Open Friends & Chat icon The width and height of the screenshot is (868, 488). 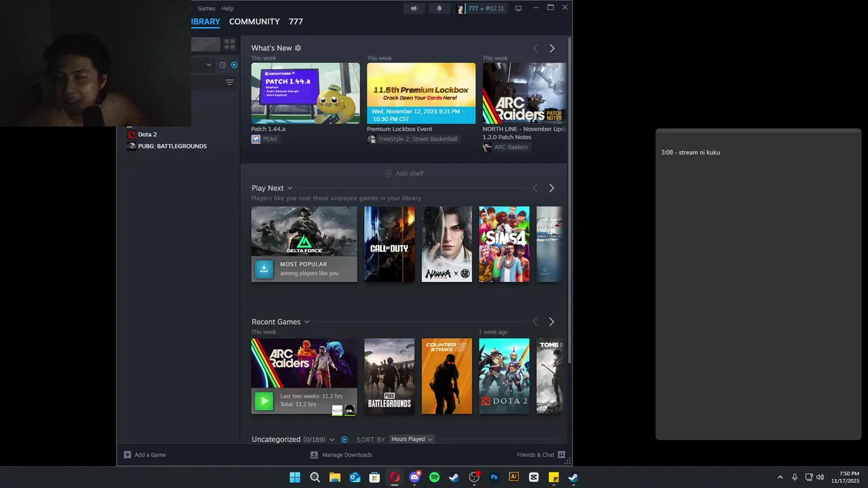[561, 455]
